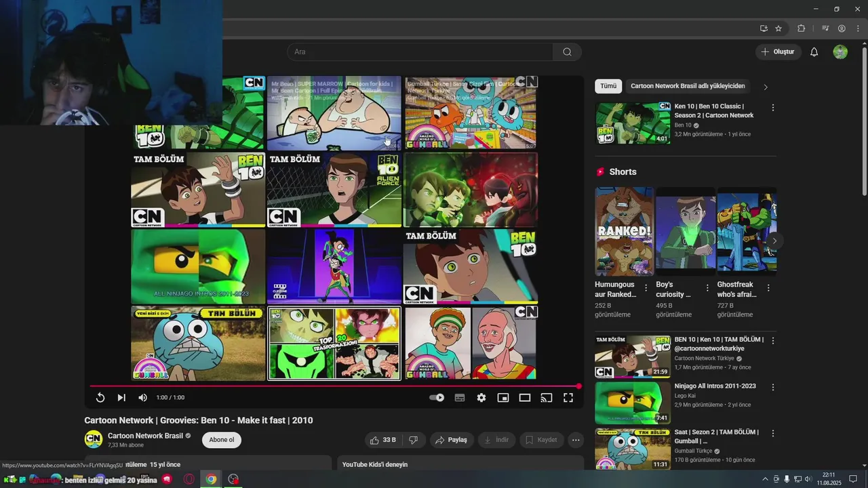Open Windows volume control in tray
The height and width of the screenshot is (488, 868).
coord(808,479)
